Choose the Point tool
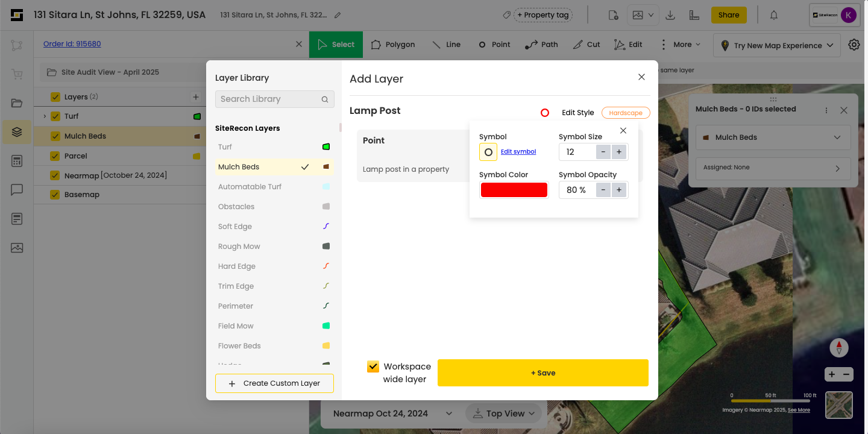Image resolution: width=868 pixels, height=434 pixels. (494, 45)
